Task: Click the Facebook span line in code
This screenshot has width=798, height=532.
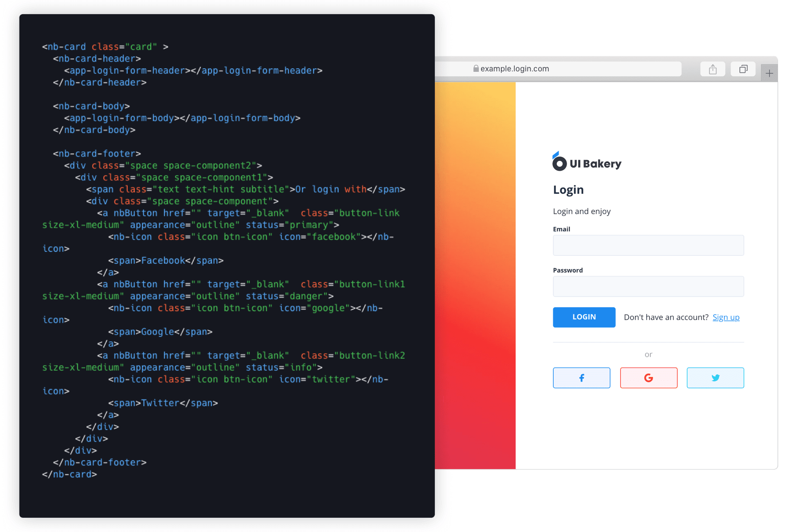Action: pyautogui.click(x=165, y=261)
